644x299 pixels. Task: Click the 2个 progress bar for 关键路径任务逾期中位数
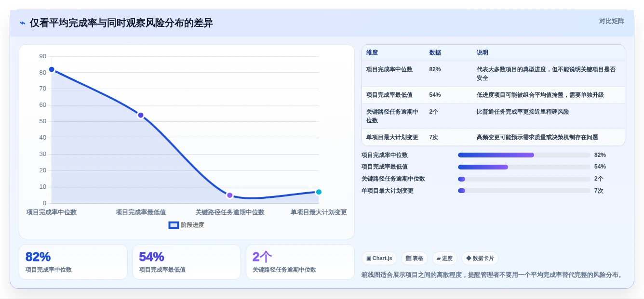(524, 179)
